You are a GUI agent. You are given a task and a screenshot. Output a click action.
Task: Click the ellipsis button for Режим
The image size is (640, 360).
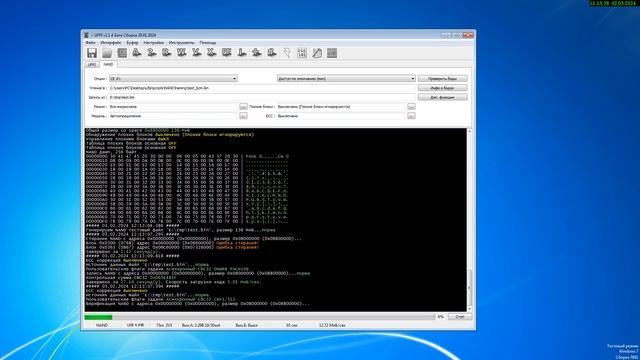243,107
